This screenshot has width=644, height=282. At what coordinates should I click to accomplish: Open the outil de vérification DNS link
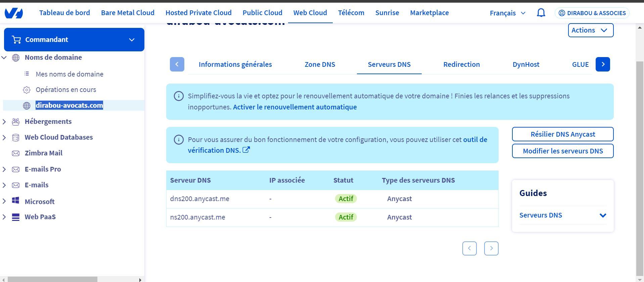337,145
